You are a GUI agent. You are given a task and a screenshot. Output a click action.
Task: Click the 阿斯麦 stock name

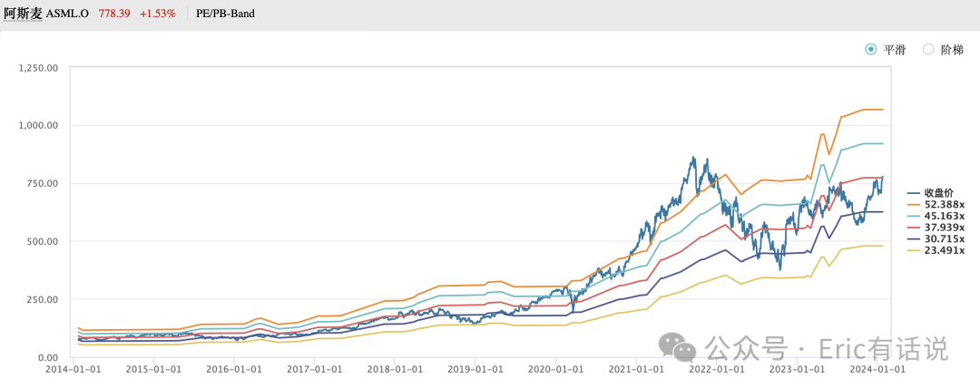[23, 13]
